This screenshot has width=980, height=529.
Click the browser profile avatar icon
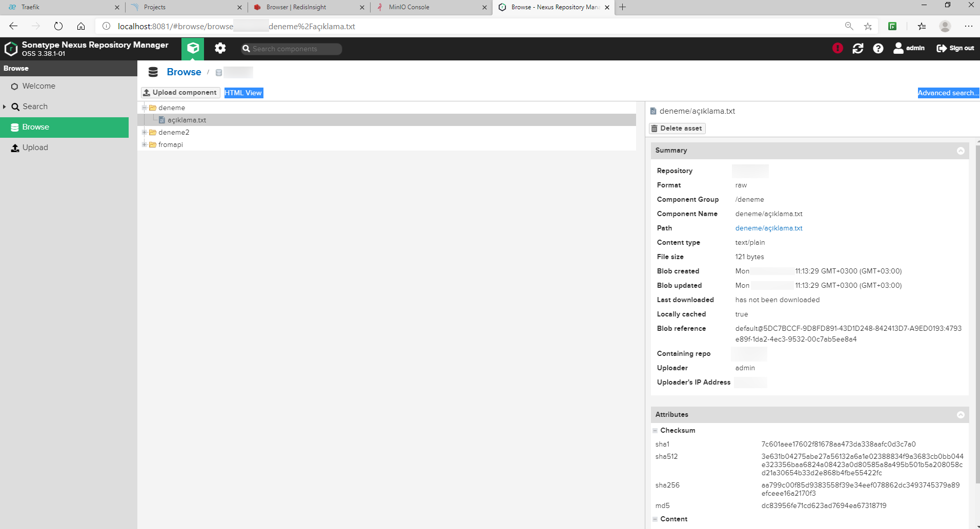pos(945,26)
